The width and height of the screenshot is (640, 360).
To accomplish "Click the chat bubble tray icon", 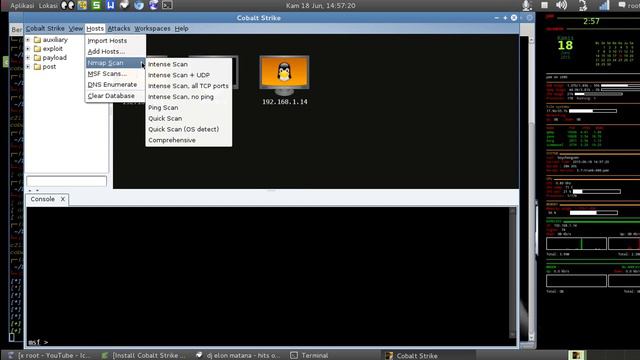I will 622,5.
